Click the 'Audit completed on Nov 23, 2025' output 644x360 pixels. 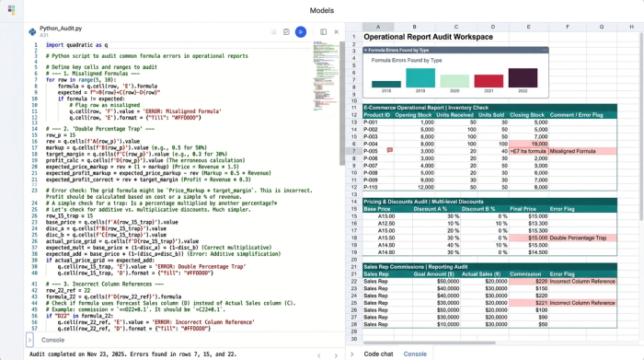coord(132,354)
